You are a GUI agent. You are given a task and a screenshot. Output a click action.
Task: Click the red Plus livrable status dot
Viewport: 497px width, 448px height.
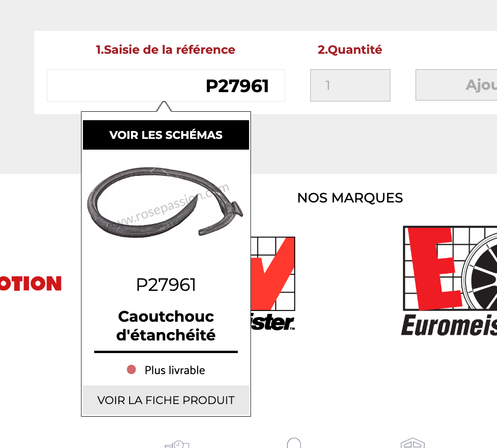[x=131, y=369]
